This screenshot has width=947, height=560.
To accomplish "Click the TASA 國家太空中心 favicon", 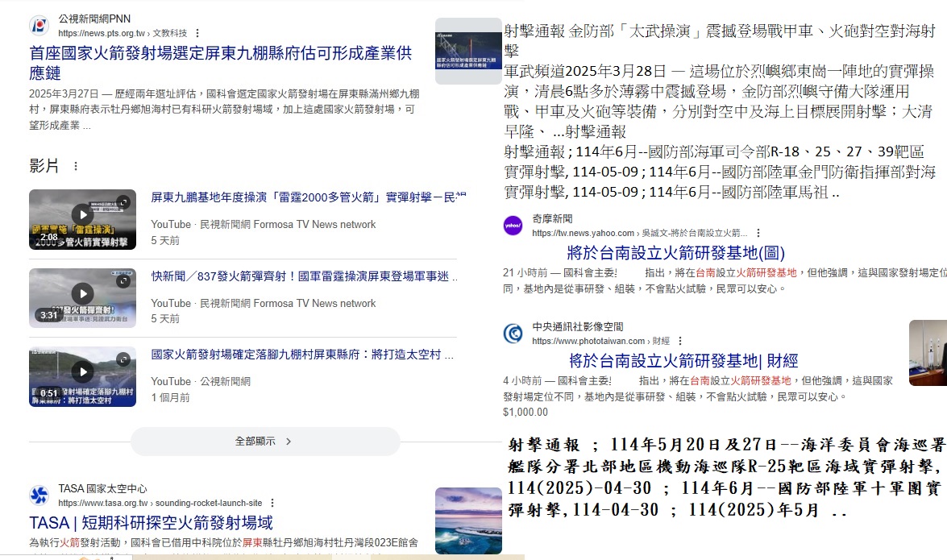I will [39, 496].
